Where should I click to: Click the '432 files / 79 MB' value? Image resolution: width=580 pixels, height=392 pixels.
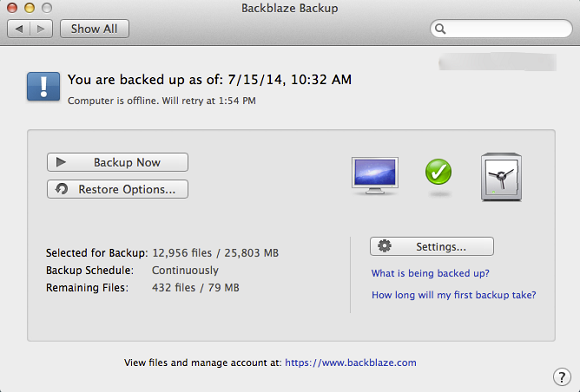pos(196,288)
